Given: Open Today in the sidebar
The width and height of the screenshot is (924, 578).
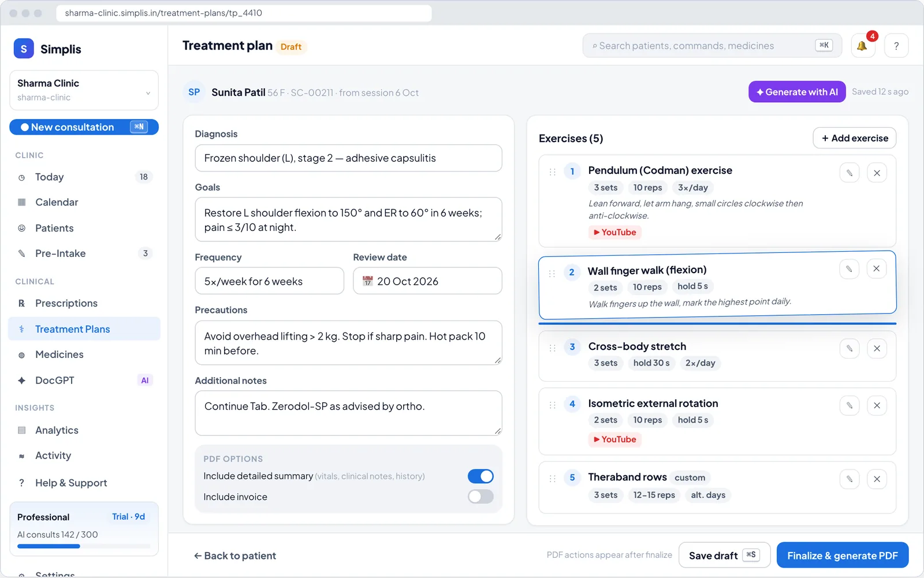Looking at the screenshot, I should tap(84, 177).
